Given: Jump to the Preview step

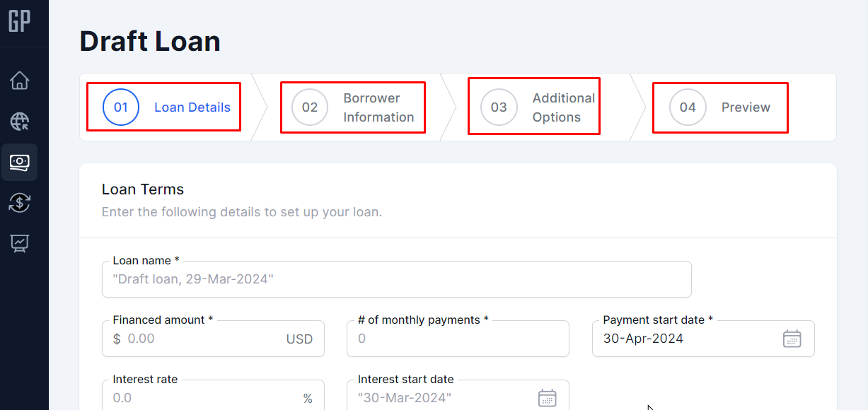Looking at the screenshot, I should click(x=720, y=107).
